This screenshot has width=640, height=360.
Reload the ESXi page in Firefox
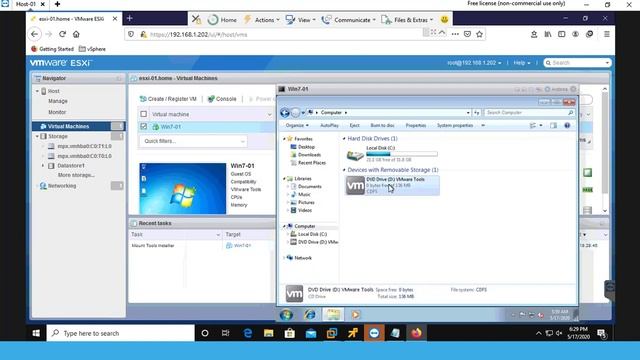coord(62,34)
